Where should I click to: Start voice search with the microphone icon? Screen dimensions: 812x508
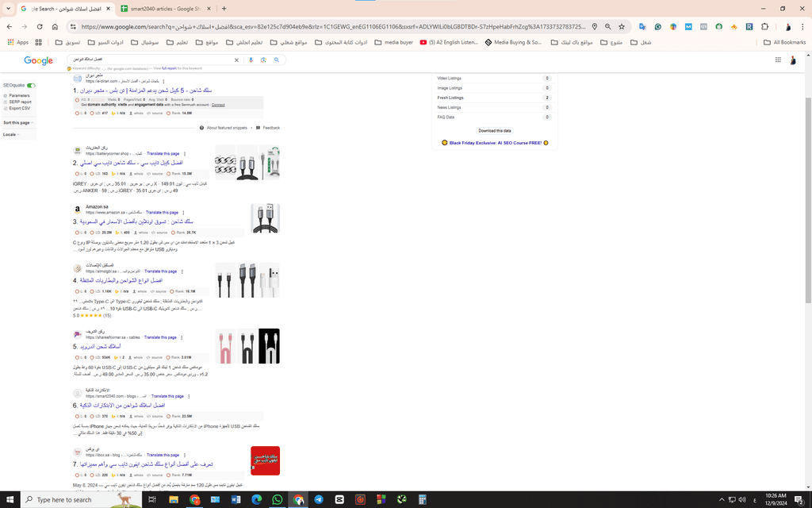(x=251, y=60)
